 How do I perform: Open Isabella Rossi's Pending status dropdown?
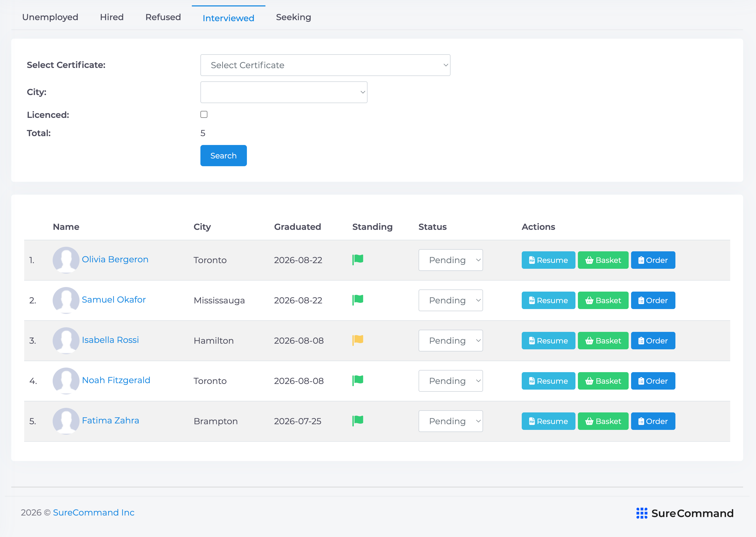pyautogui.click(x=451, y=340)
